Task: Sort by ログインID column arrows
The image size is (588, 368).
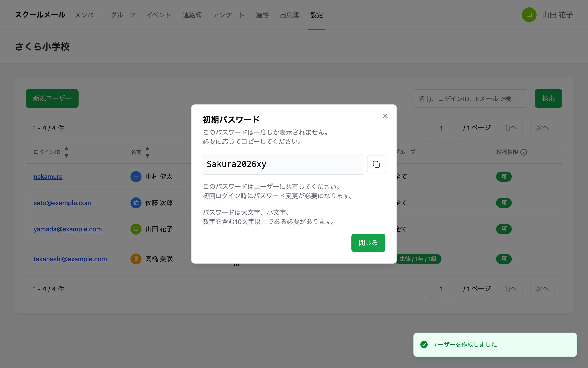Action: (66, 152)
